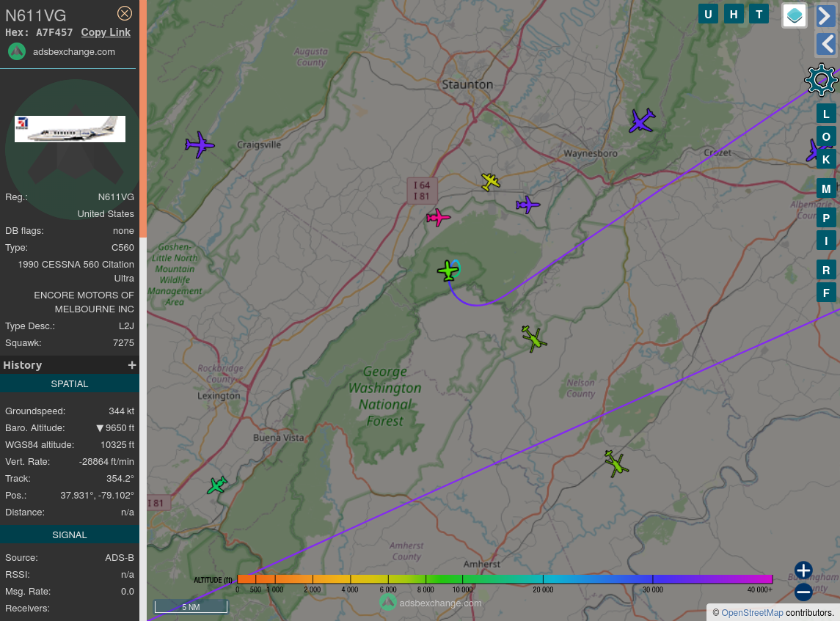
Task: Click the Copy Link hyperlink
Action: [x=106, y=32]
